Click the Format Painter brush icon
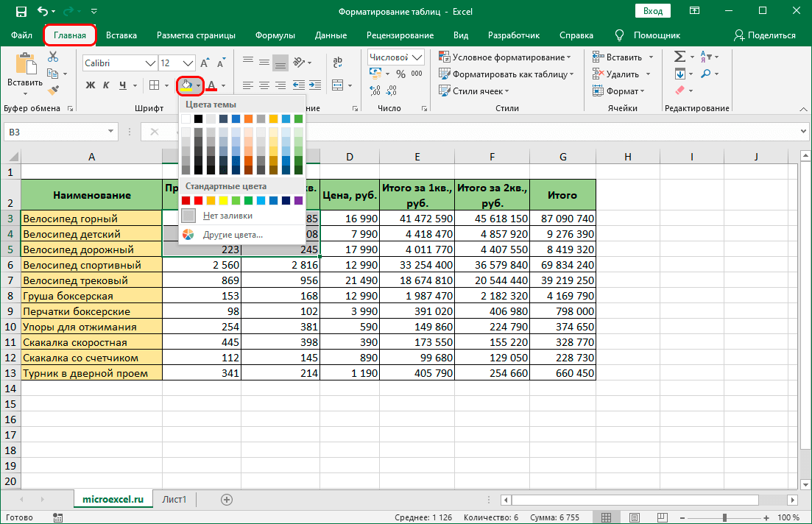 pos(53,90)
